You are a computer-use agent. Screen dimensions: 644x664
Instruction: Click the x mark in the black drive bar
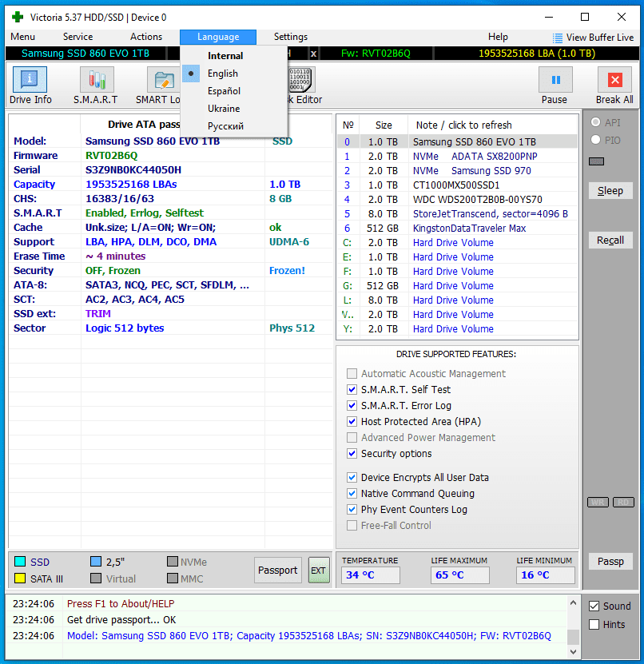[313, 54]
